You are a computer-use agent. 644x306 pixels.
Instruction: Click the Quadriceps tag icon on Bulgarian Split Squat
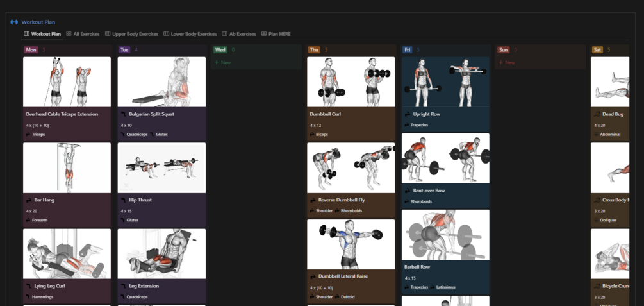coord(123,135)
